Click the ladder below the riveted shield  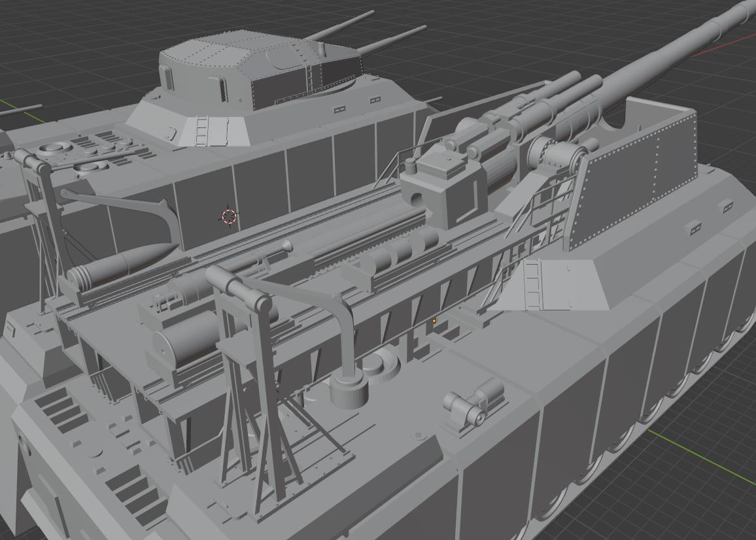pos(532,284)
